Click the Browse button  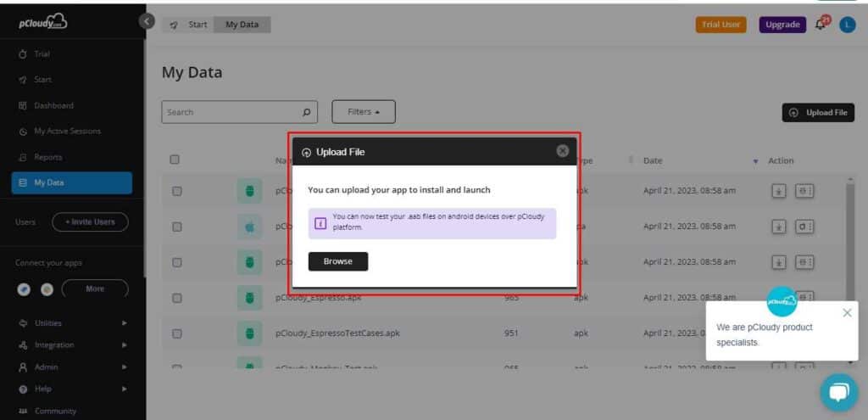pyautogui.click(x=337, y=261)
